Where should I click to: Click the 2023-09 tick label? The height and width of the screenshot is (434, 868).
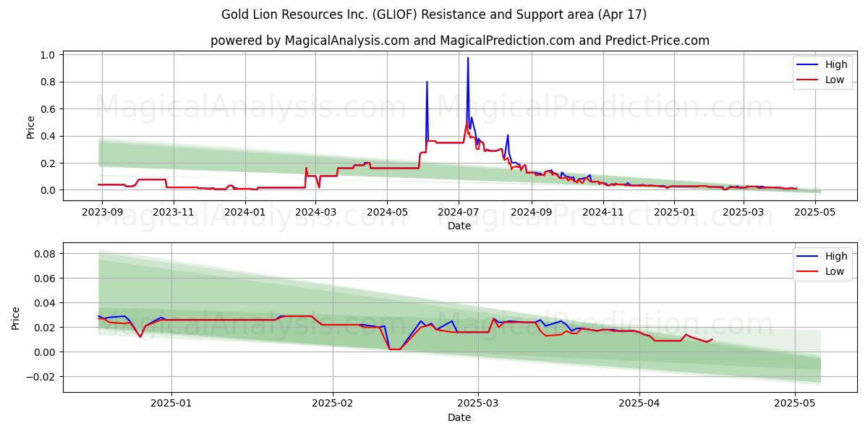[102, 212]
